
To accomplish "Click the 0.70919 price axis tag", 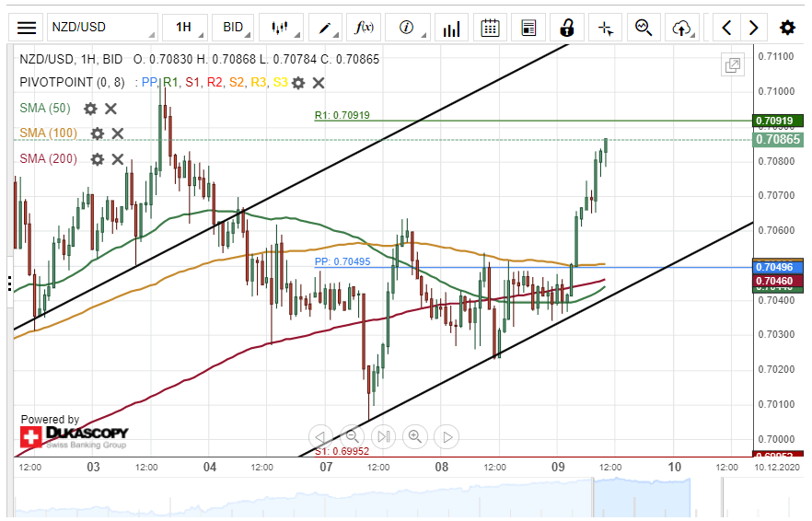I will pos(778,122).
